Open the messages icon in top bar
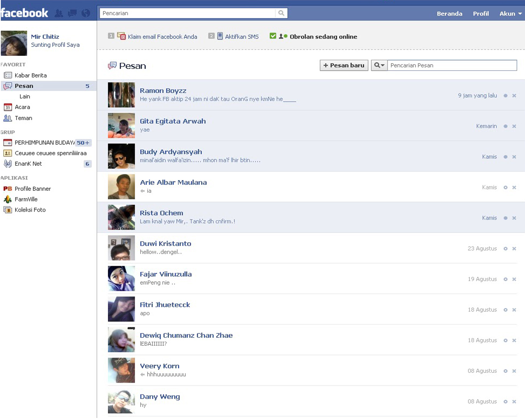The height and width of the screenshot is (420, 525). pos(73,14)
